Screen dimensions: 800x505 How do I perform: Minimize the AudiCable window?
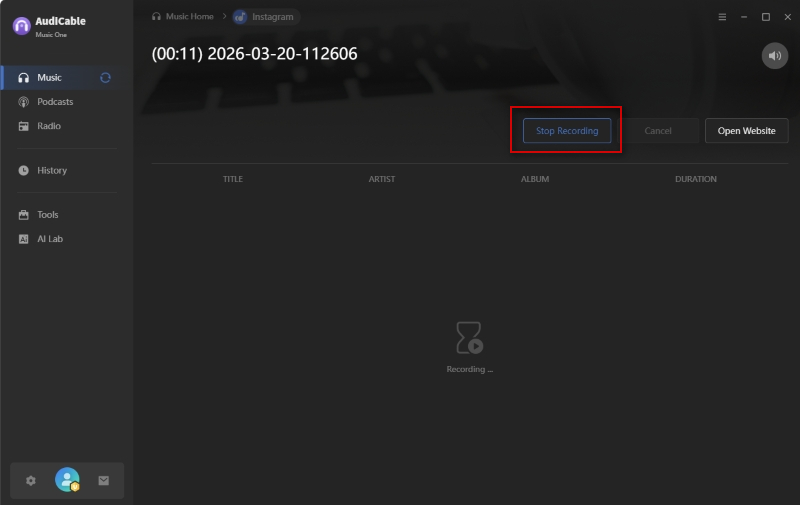(744, 17)
